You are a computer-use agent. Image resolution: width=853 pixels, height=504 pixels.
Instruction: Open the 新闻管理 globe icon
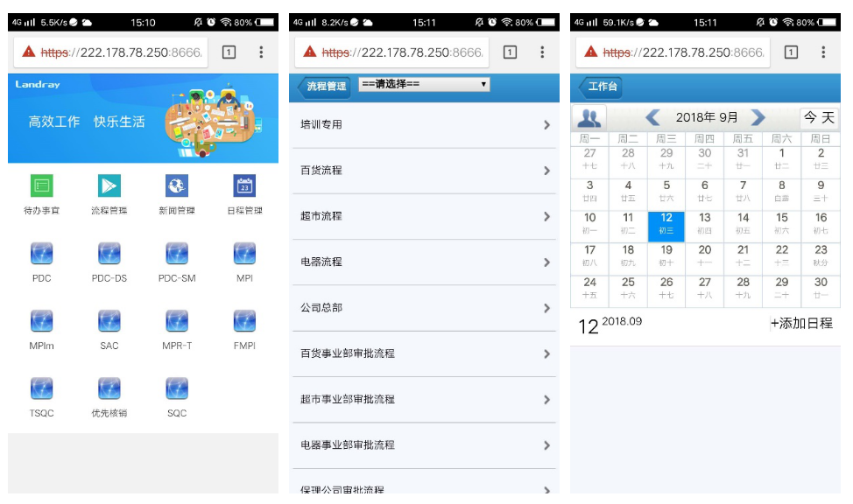[x=177, y=185]
